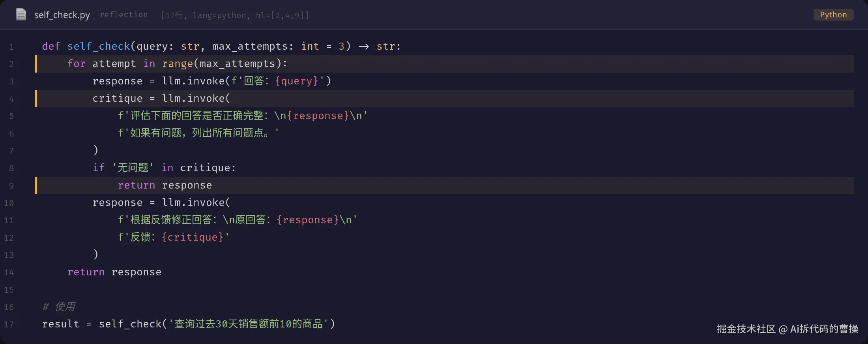Click the {critique} placeholder on line 12

(193, 237)
